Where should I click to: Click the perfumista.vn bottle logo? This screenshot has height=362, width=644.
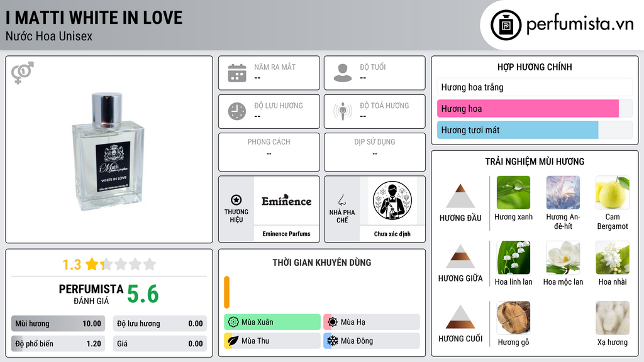(506, 25)
